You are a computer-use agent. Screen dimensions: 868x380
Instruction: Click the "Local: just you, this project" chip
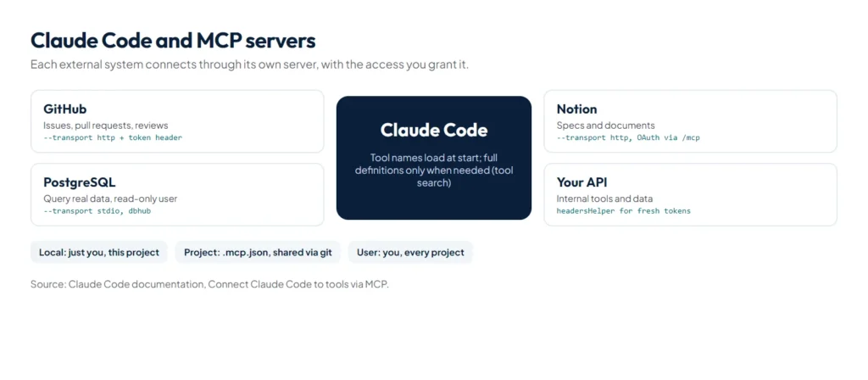point(99,253)
